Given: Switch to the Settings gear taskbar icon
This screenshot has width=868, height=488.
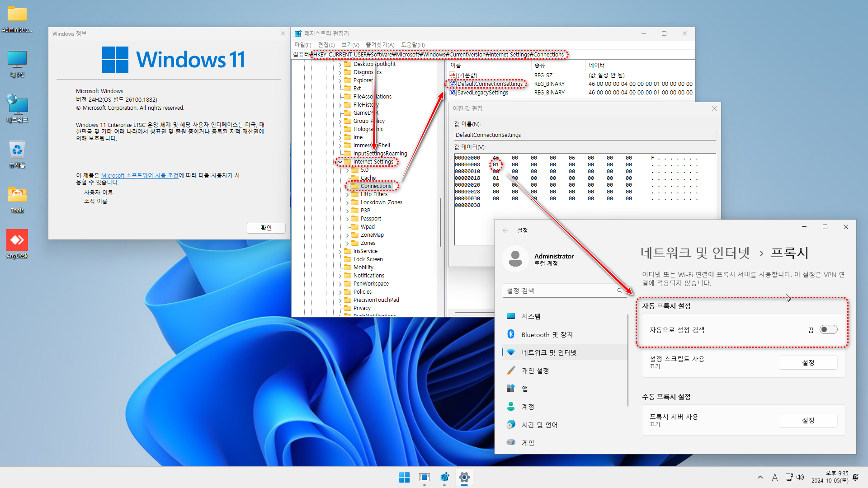Looking at the screenshot, I should [x=464, y=477].
